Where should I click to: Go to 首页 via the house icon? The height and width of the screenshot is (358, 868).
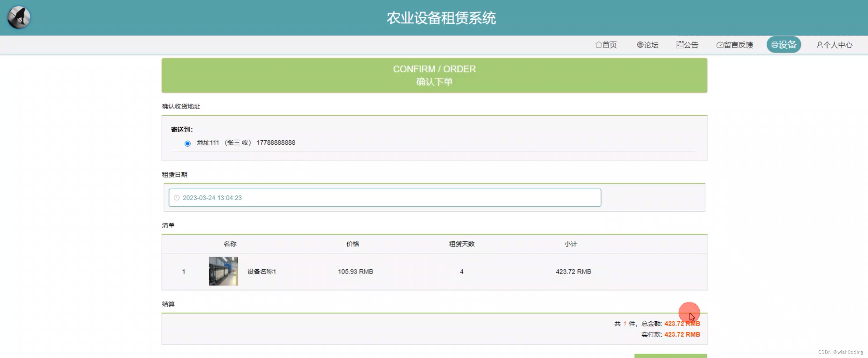[598, 45]
